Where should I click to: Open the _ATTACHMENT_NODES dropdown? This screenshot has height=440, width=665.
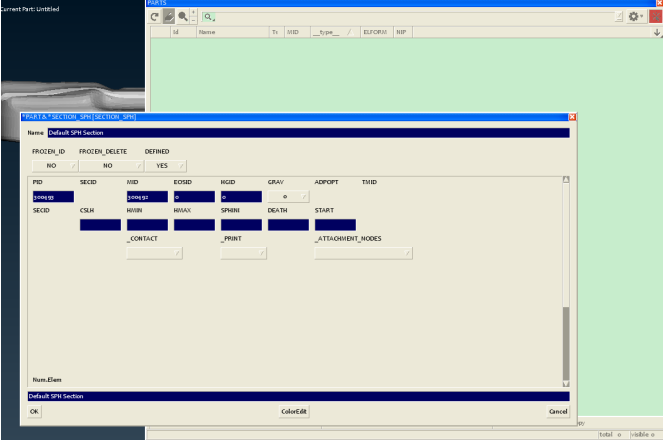point(363,253)
